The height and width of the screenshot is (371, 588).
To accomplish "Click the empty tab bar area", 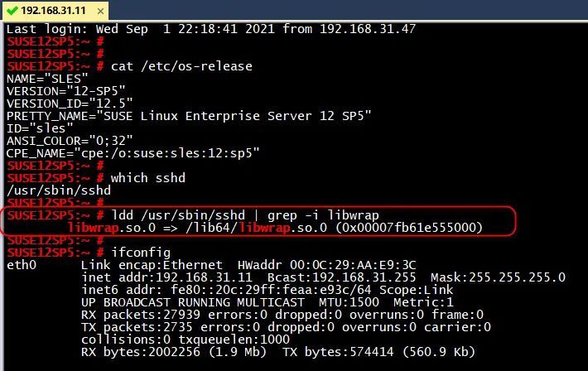I will (x=348, y=10).
